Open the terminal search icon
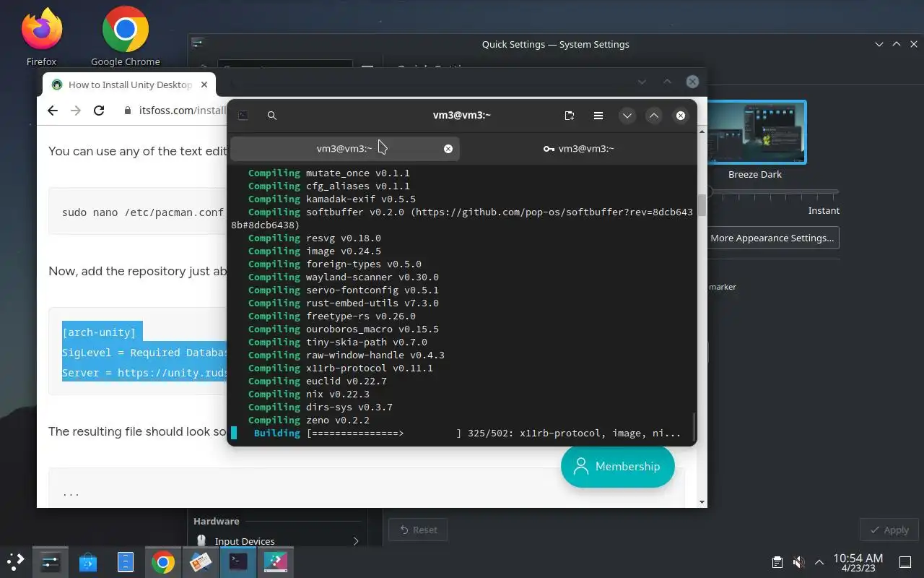Image resolution: width=924 pixels, height=578 pixels. (x=272, y=116)
